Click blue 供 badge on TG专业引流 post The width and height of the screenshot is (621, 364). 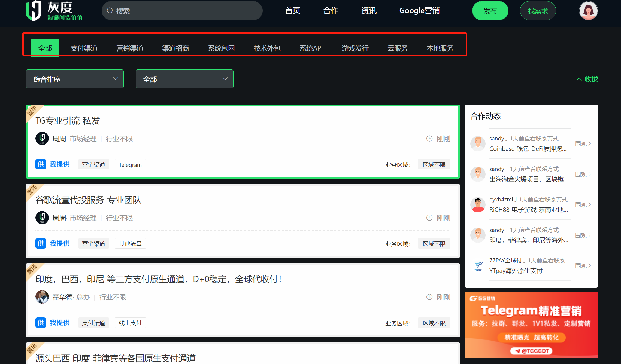pyautogui.click(x=41, y=164)
